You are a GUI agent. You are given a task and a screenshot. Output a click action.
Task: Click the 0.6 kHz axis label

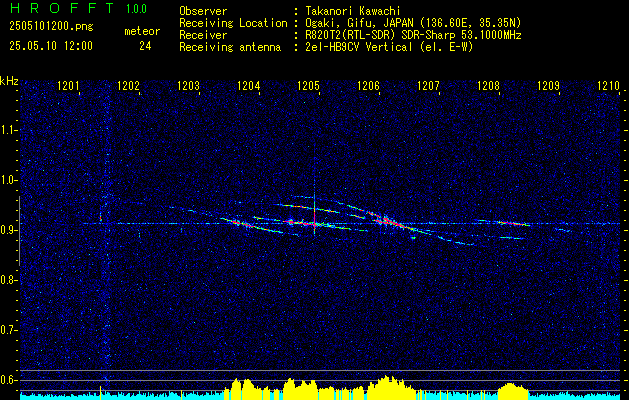(8, 380)
